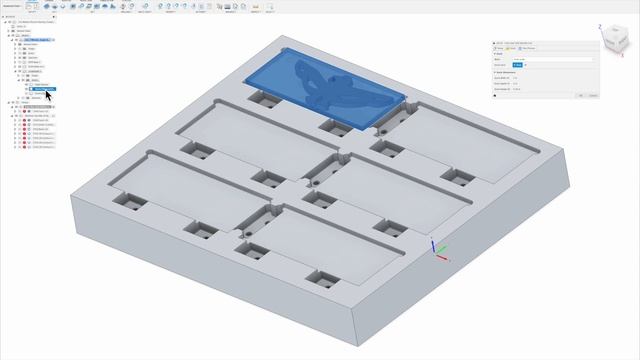Open the workspace switcher dropdown at the toolbar's left
Viewport: 640px width, 360px height.
(12, 6)
